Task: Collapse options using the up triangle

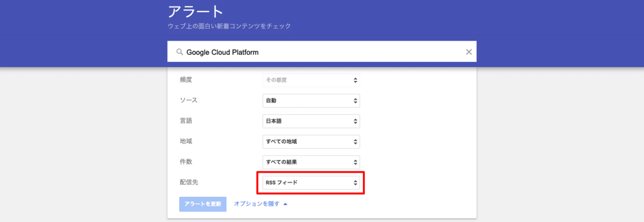Action: coord(285,204)
